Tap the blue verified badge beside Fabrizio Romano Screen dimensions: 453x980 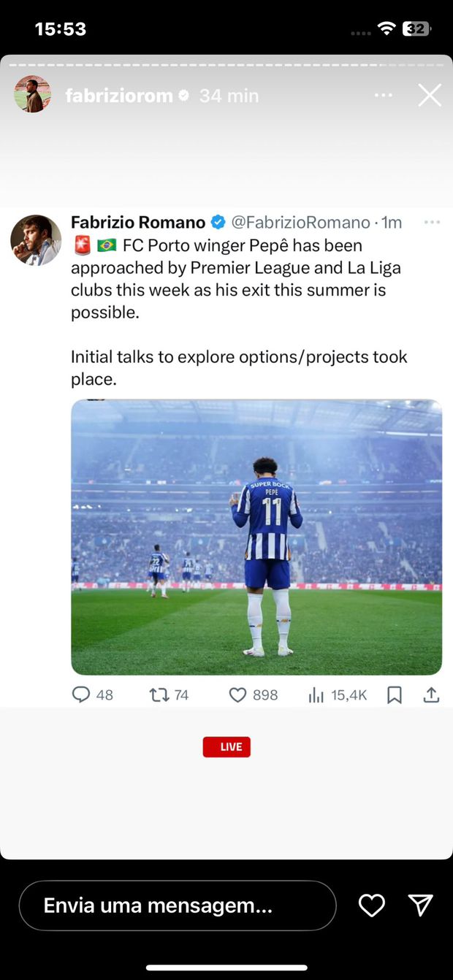tap(218, 222)
